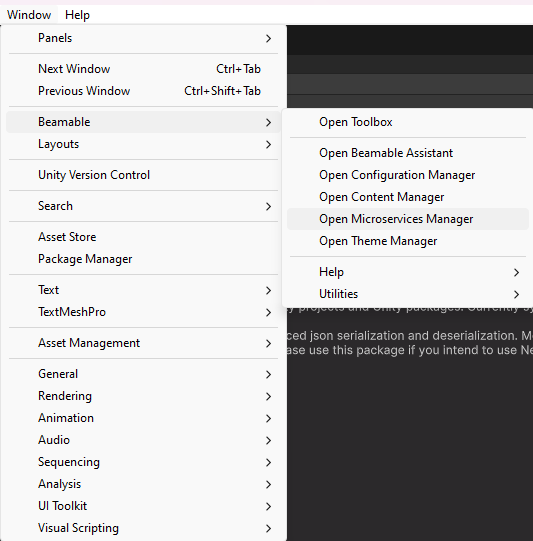Screen dimensions: 533x541
Task: Expand the Animation submenu
Action: click(143, 418)
